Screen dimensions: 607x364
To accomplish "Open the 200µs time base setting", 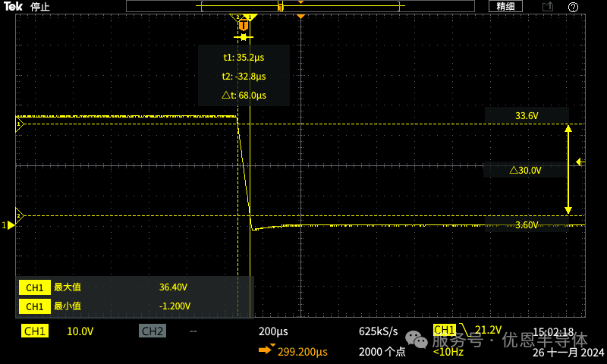I will tap(273, 331).
